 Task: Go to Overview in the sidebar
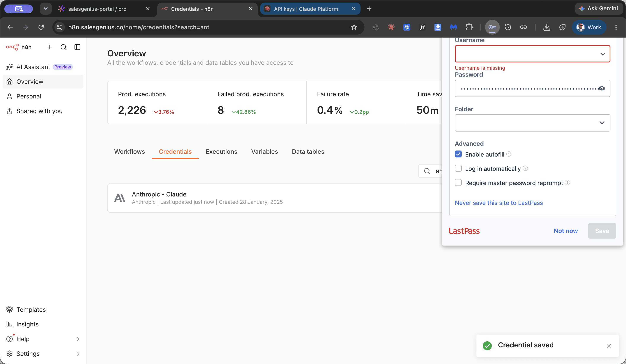[x=43, y=82]
